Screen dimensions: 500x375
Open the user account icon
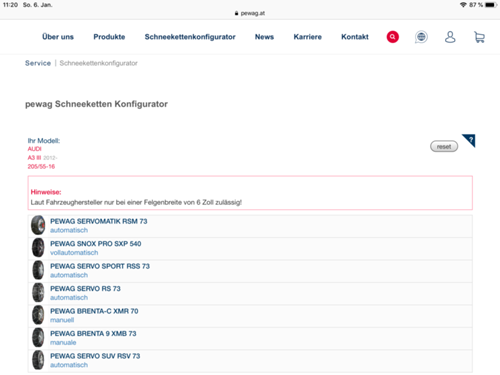[450, 37]
